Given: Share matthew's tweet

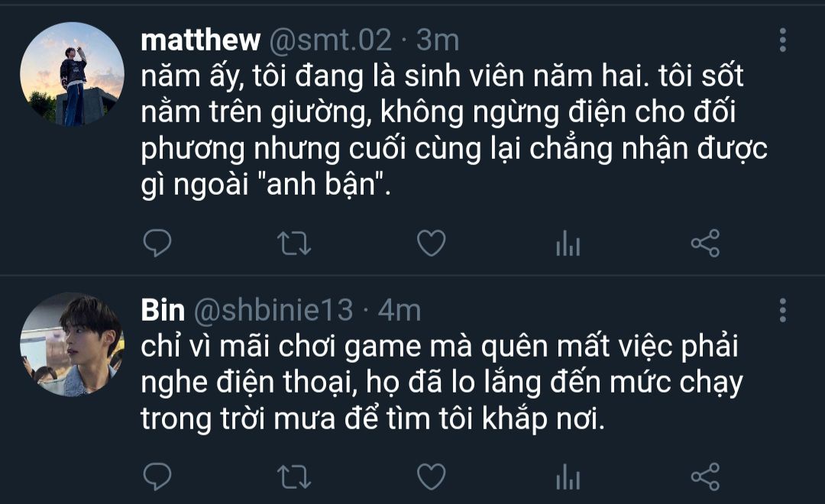Looking at the screenshot, I should coord(705,243).
